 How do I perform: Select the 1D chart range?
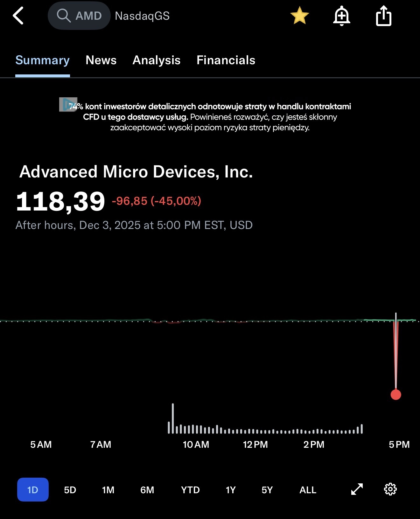click(x=33, y=489)
